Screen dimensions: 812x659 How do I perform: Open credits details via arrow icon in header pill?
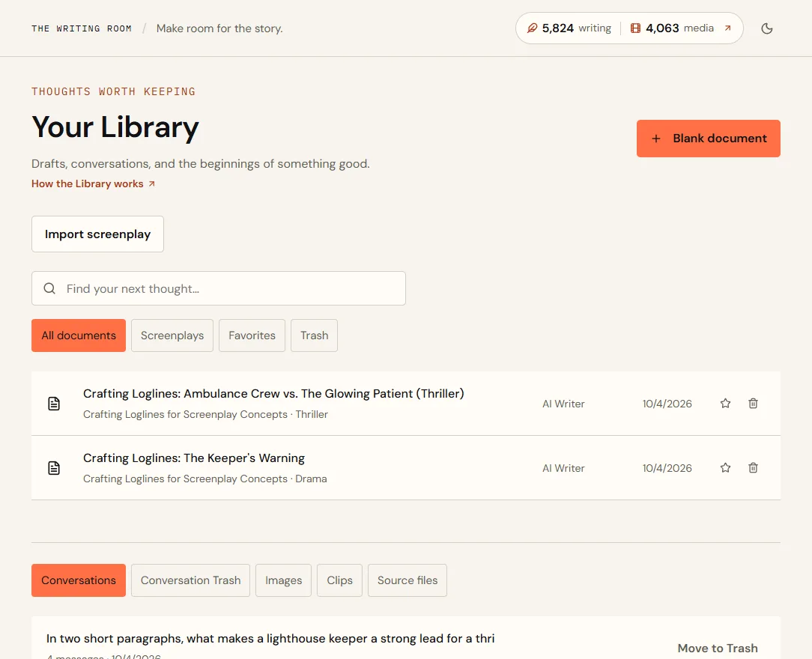(727, 28)
